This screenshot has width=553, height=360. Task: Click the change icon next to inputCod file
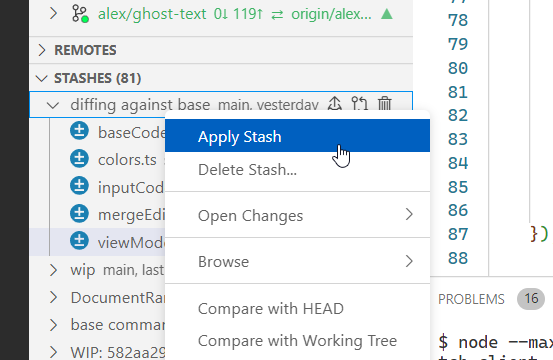pyautogui.click(x=79, y=186)
